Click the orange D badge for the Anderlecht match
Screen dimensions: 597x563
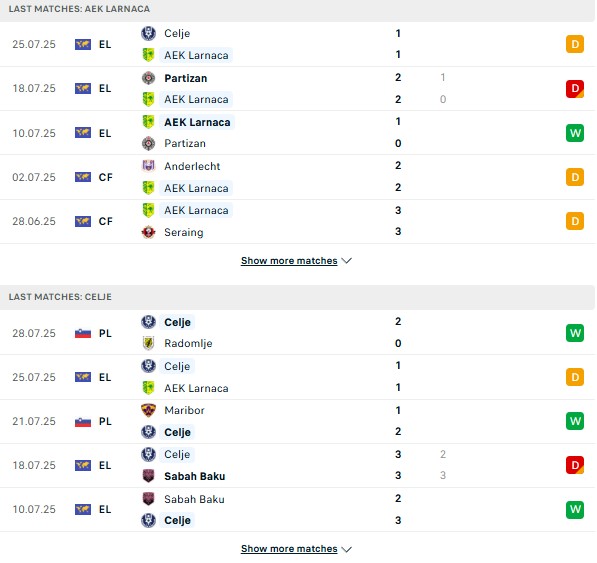click(x=575, y=177)
